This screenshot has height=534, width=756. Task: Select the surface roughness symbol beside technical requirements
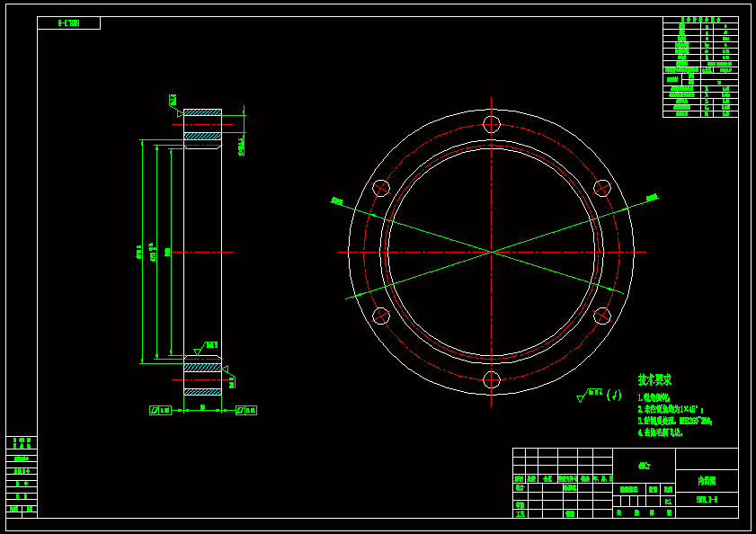pyautogui.click(x=593, y=394)
